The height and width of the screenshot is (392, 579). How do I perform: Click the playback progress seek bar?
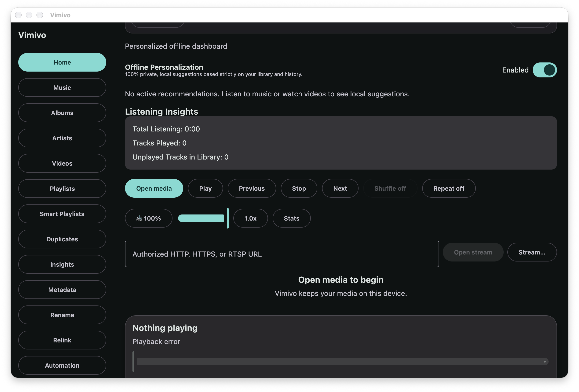click(340, 362)
